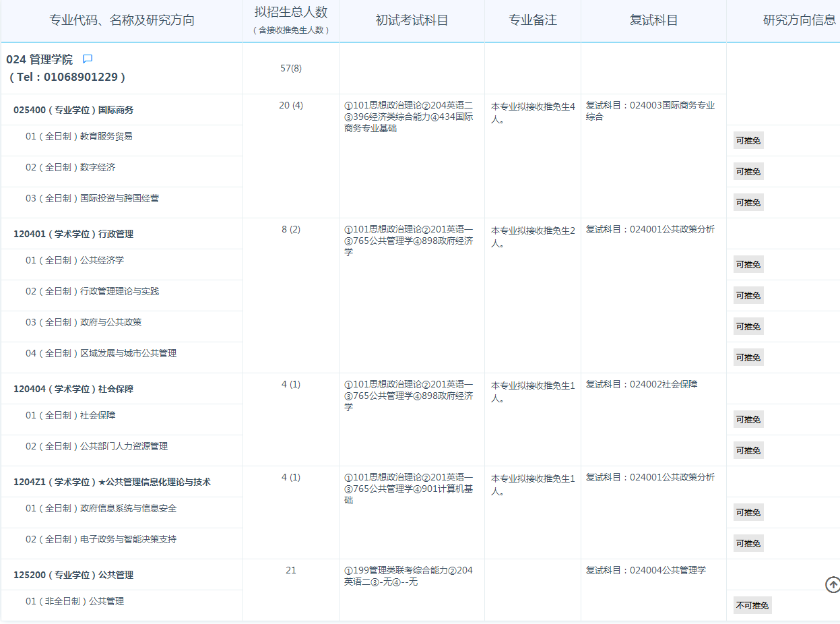Click the 拟招生总人数 column header

(x=291, y=13)
